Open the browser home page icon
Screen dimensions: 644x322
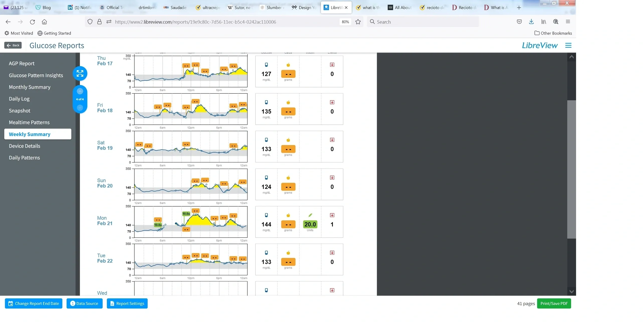point(44,22)
